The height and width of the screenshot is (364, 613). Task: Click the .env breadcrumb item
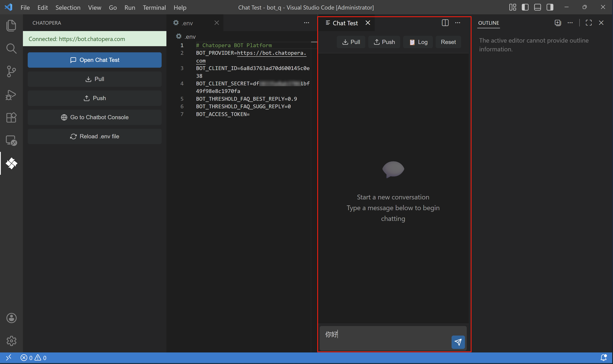(x=186, y=37)
